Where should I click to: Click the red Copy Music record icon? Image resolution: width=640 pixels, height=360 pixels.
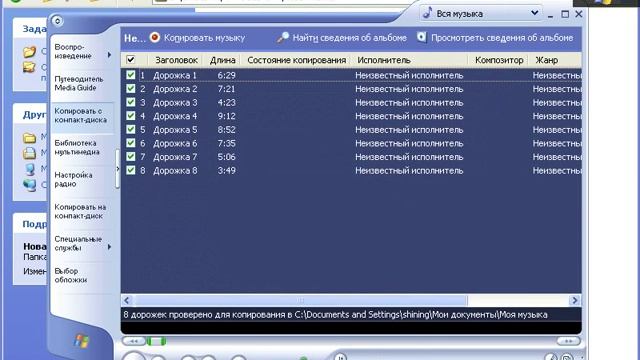click(x=155, y=38)
